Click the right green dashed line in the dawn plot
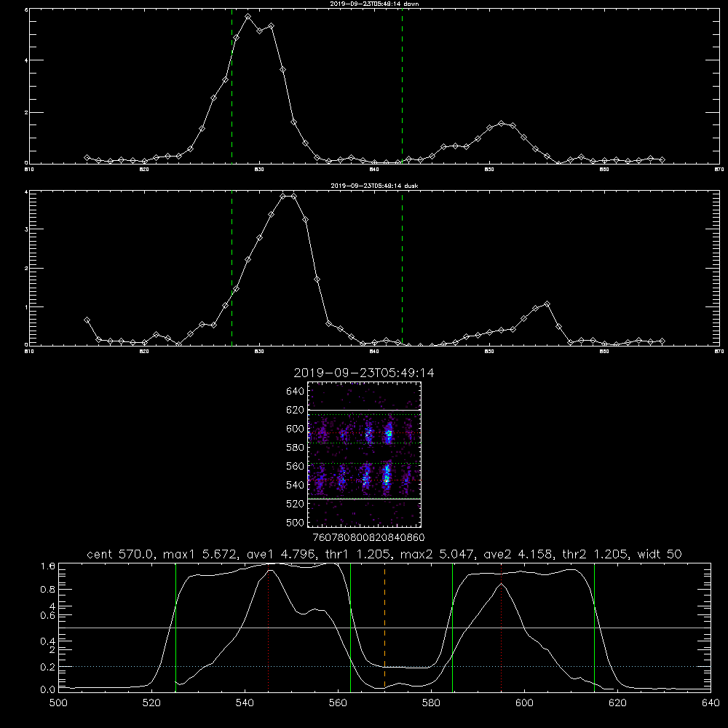 coord(402,86)
